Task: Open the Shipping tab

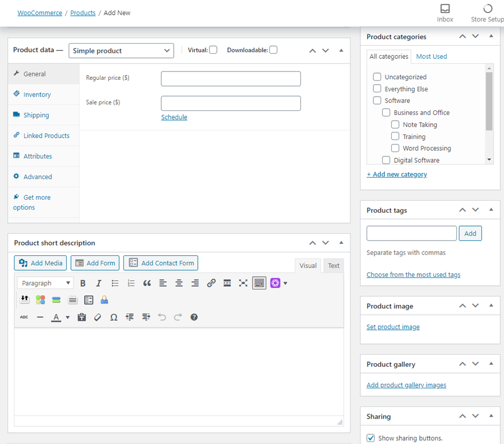Action: coord(44,115)
